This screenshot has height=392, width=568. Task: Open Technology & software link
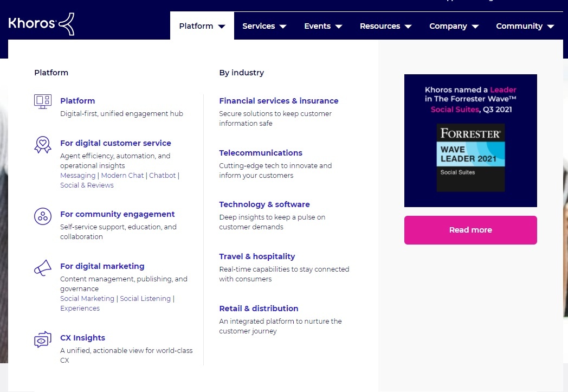(x=264, y=204)
